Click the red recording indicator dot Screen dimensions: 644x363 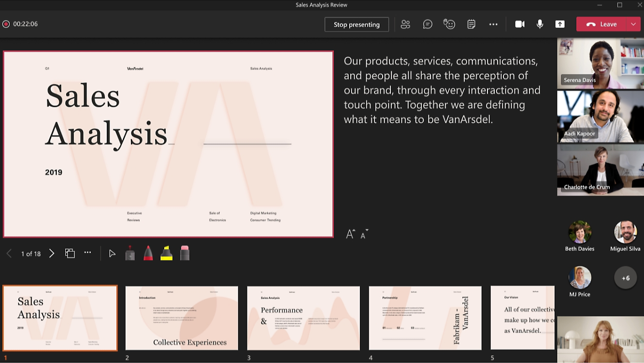6,24
